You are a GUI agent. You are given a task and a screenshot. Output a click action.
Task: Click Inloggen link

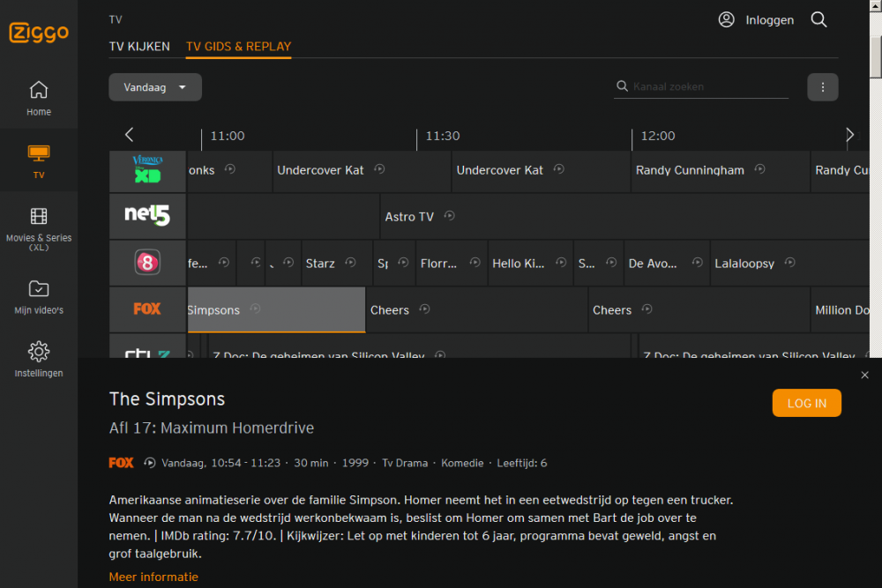point(769,20)
